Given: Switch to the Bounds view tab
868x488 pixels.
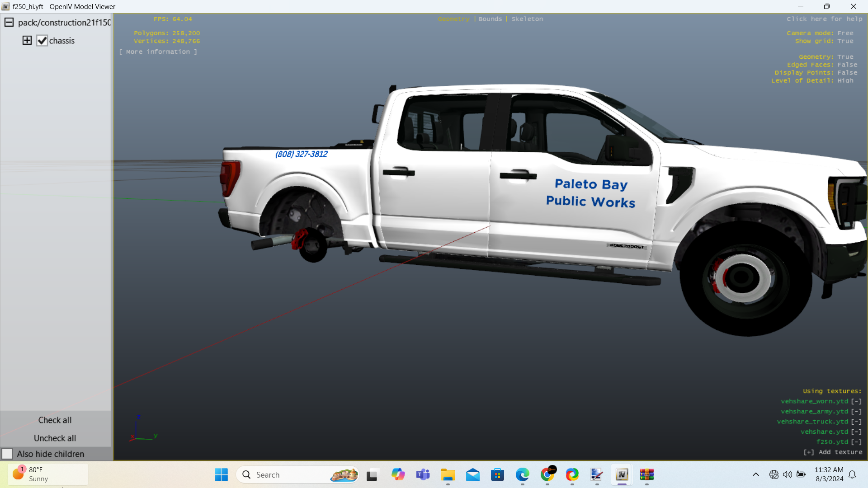Looking at the screenshot, I should [x=490, y=19].
